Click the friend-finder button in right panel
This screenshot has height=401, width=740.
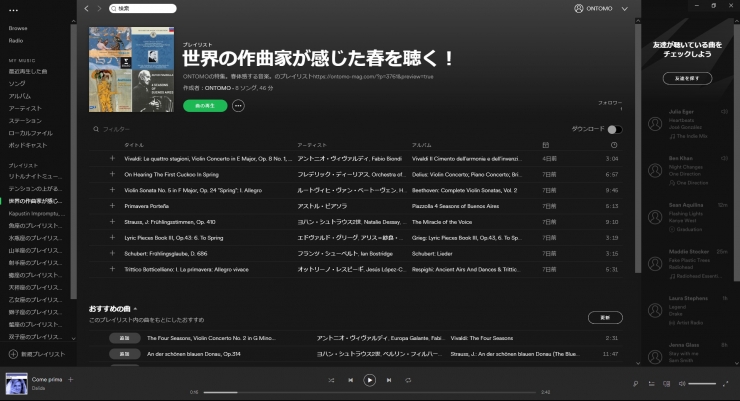[x=687, y=78]
